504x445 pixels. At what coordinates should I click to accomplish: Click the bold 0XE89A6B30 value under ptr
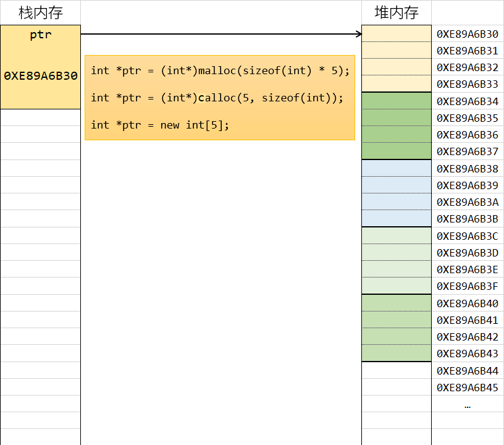[x=41, y=76]
